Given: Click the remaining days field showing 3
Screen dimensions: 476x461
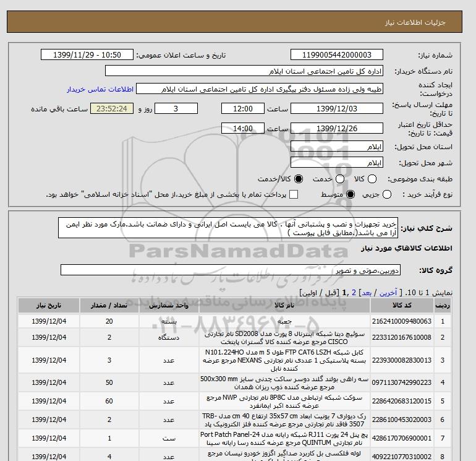Looking at the screenshot, I should [x=176, y=108].
